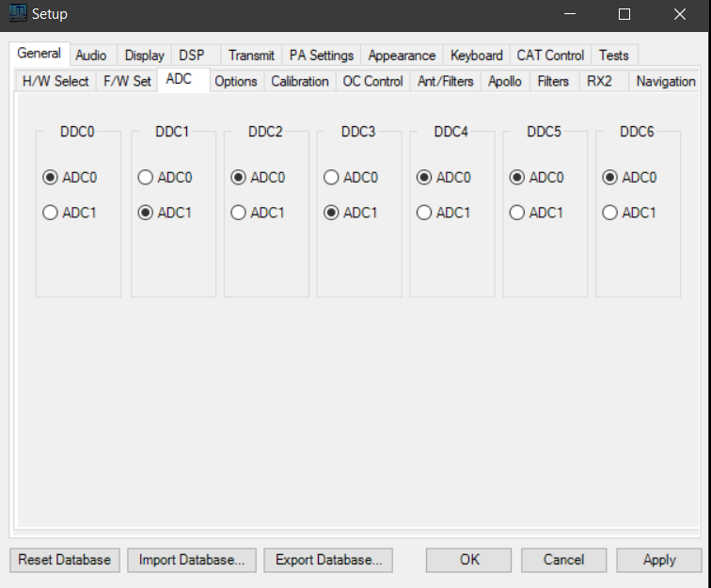Switch to the Calibration sub-tab
This screenshot has width=711, height=588.
click(299, 81)
